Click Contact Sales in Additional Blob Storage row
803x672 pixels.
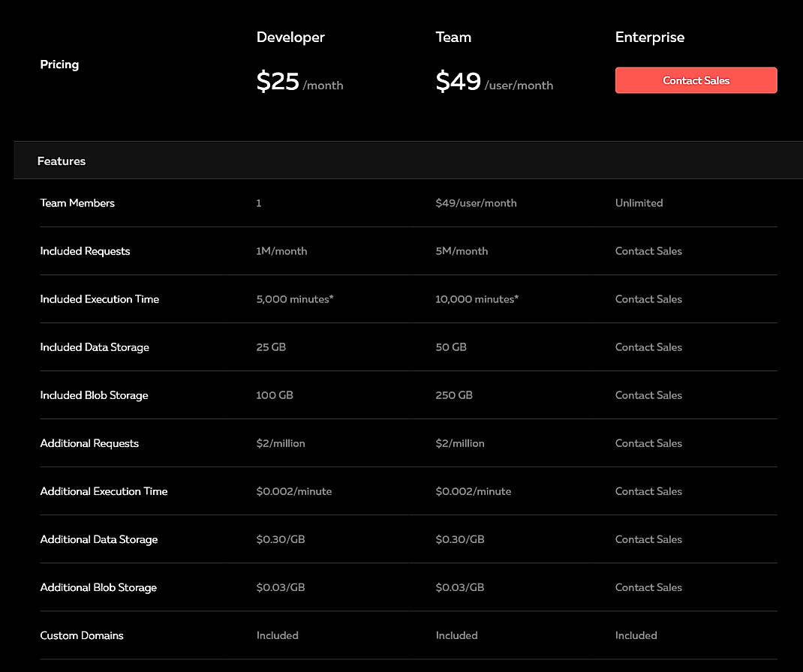pyautogui.click(x=648, y=588)
